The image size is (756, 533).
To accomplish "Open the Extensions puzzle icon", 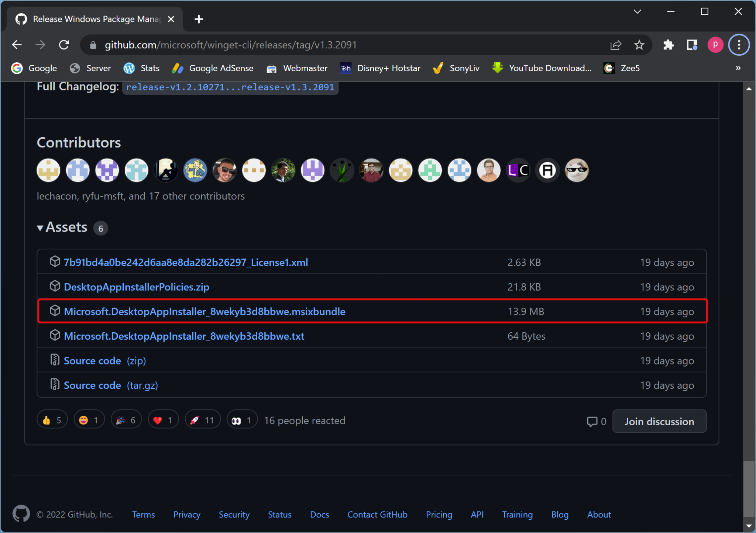I will coord(669,45).
